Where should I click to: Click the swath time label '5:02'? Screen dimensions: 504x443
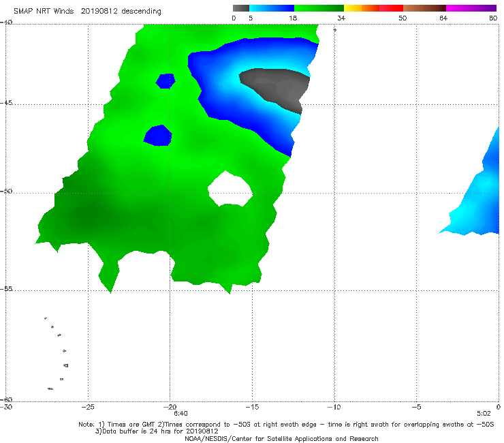pos(484,414)
